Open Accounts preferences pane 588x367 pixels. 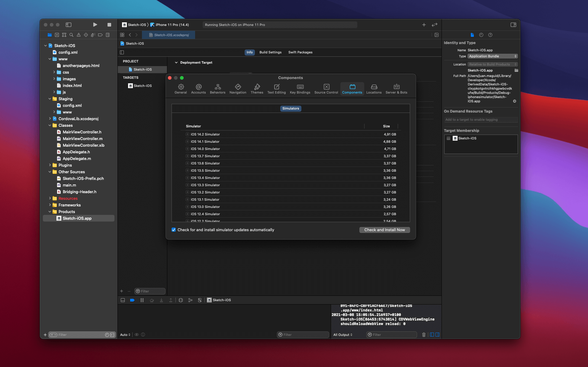click(x=198, y=89)
